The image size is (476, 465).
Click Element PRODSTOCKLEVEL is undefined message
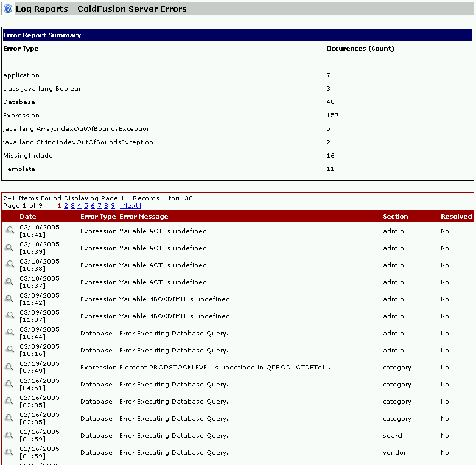[225, 367]
